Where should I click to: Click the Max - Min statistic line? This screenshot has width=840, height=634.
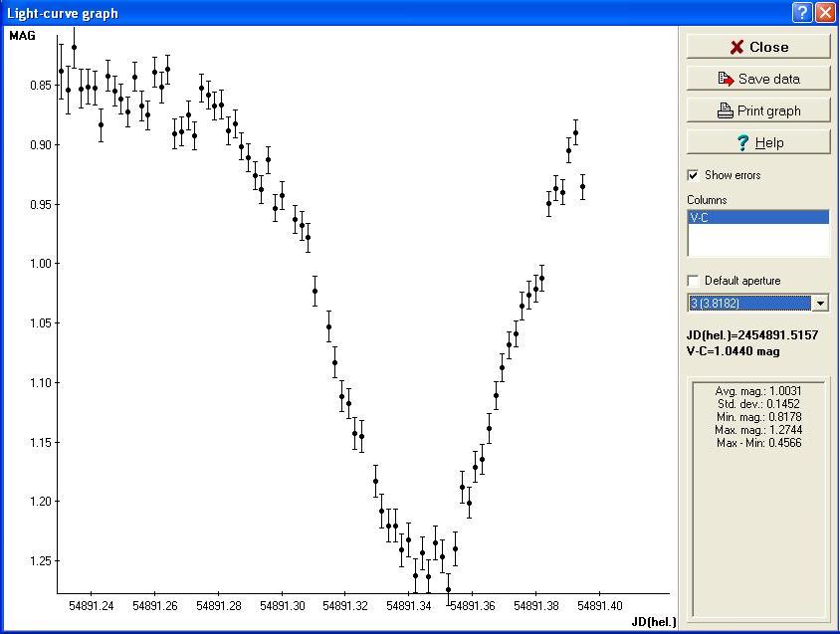pos(758,443)
